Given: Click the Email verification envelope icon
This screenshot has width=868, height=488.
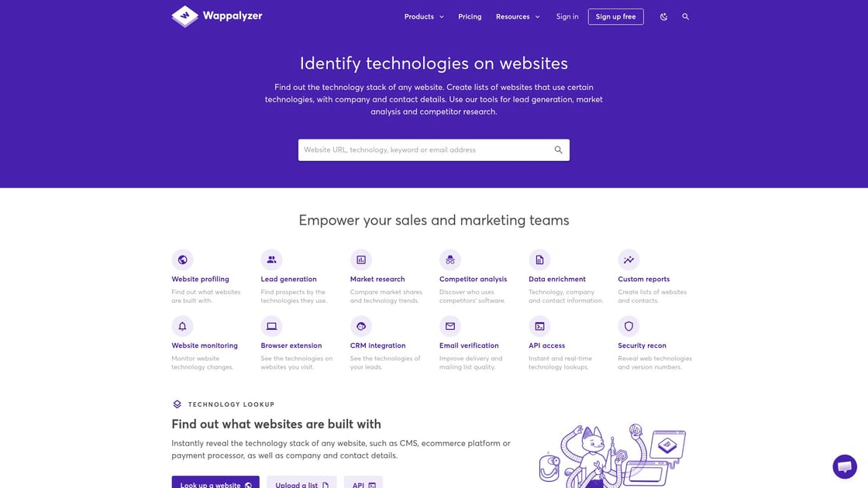Looking at the screenshot, I should (450, 326).
